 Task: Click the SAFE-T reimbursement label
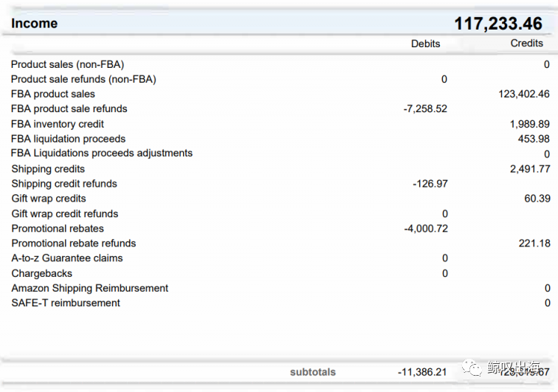pyautogui.click(x=66, y=303)
